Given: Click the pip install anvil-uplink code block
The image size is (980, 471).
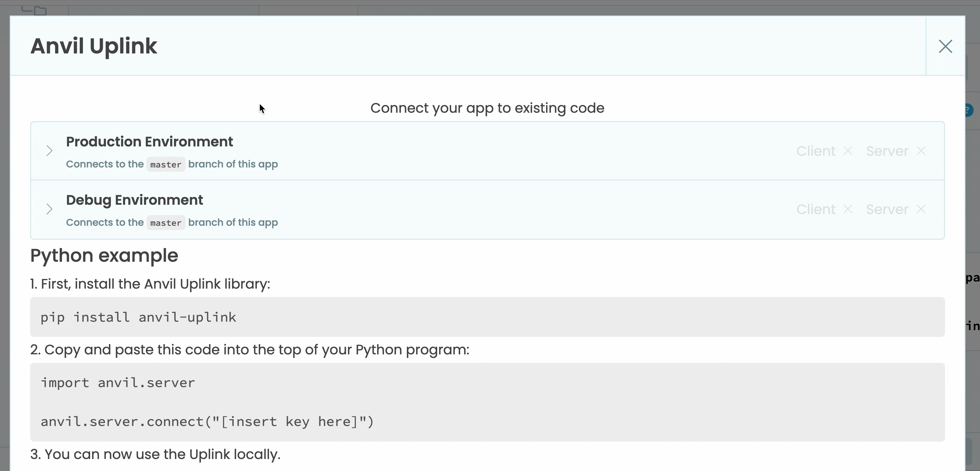Looking at the screenshot, I should tap(138, 317).
